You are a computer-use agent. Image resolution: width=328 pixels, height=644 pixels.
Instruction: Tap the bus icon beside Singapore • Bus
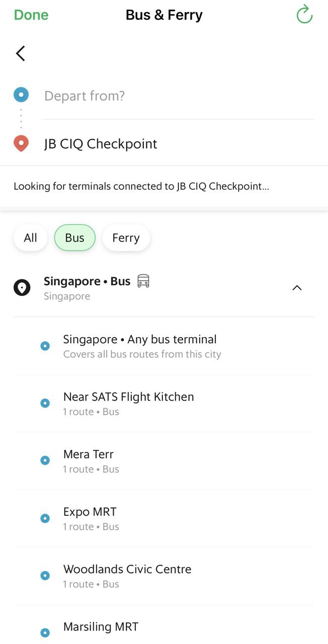143,281
